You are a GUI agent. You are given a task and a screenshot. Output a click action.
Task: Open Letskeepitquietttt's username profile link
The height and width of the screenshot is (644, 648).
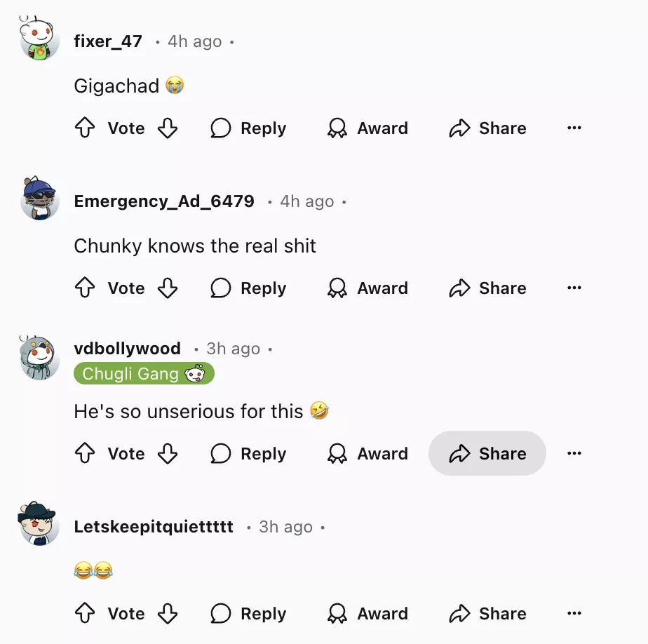(x=154, y=527)
